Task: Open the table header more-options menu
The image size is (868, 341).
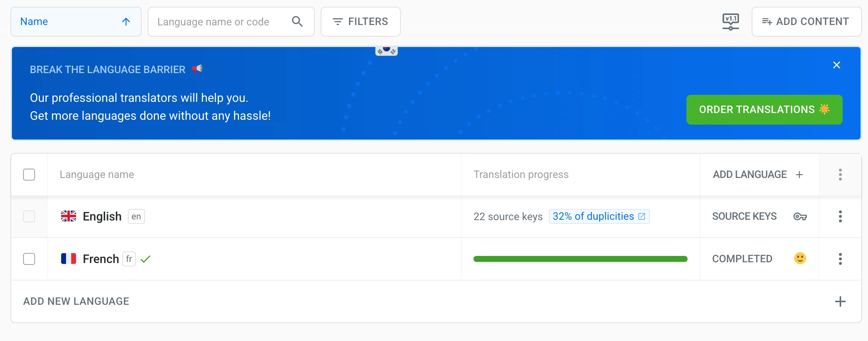Action: pyautogui.click(x=840, y=175)
